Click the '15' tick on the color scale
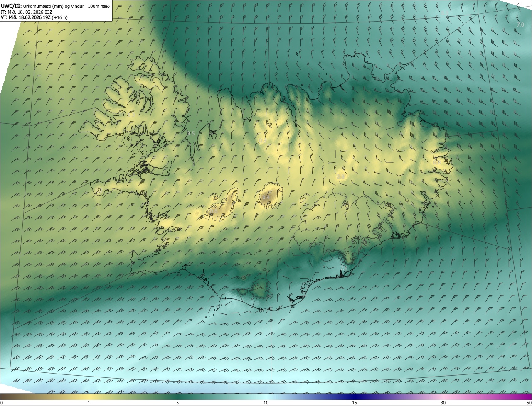This screenshot has height=406, width=532. pyautogui.click(x=355, y=403)
